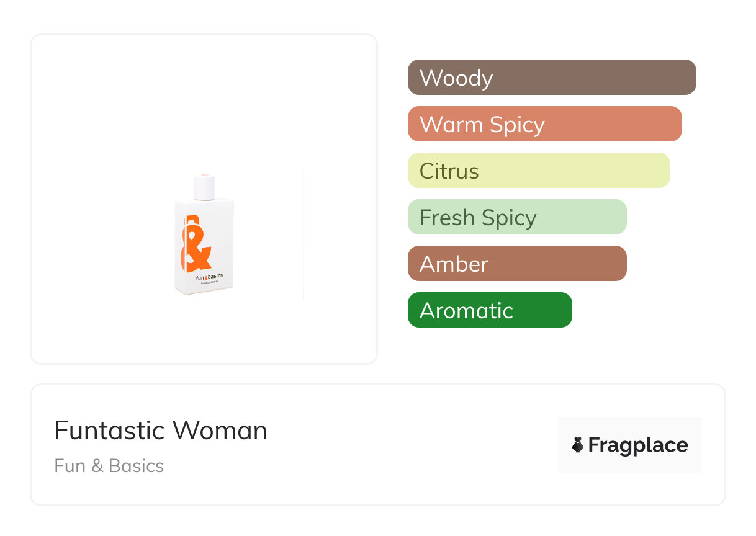Click the perfume bottle product image
Image resolution: width=756 pixels, height=536 pixels.
(x=204, y=236)
